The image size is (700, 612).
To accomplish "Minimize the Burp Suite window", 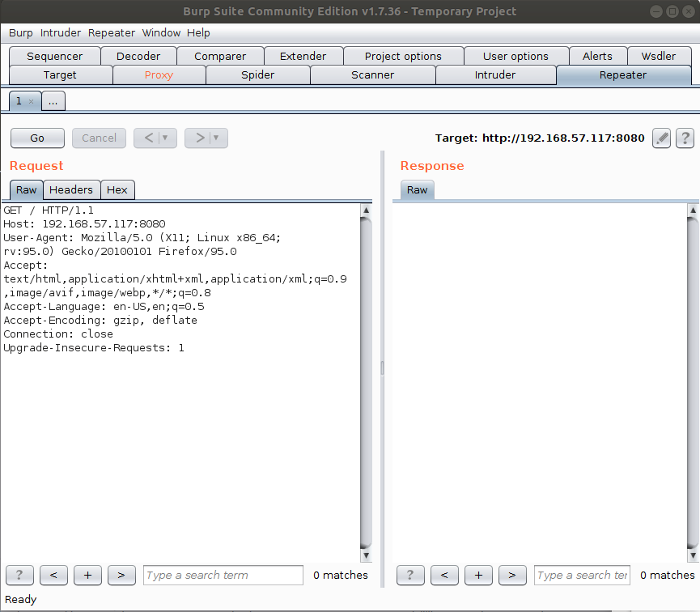I will click(x=655, y=11).
